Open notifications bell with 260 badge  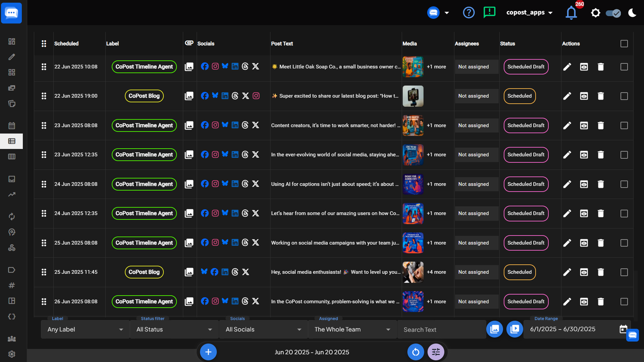[571, 13]
